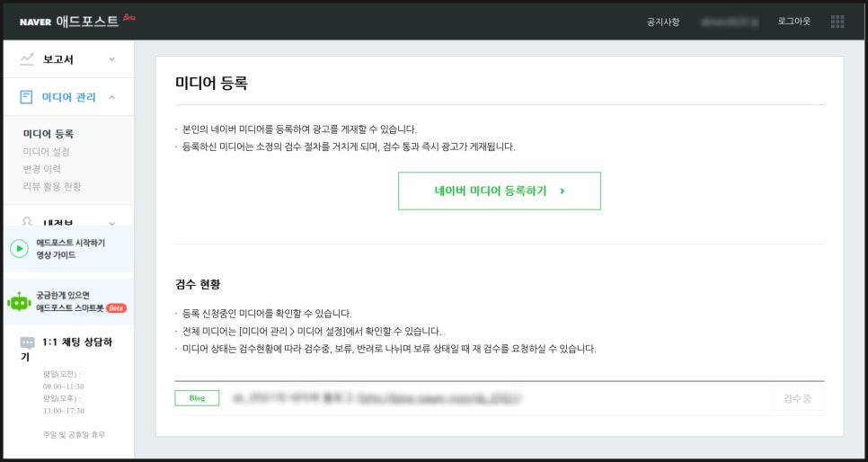The image size is (868, 462).
Task: Click the green smartbot robot icon
Action: pyautogui.click(x=20, y=301)
